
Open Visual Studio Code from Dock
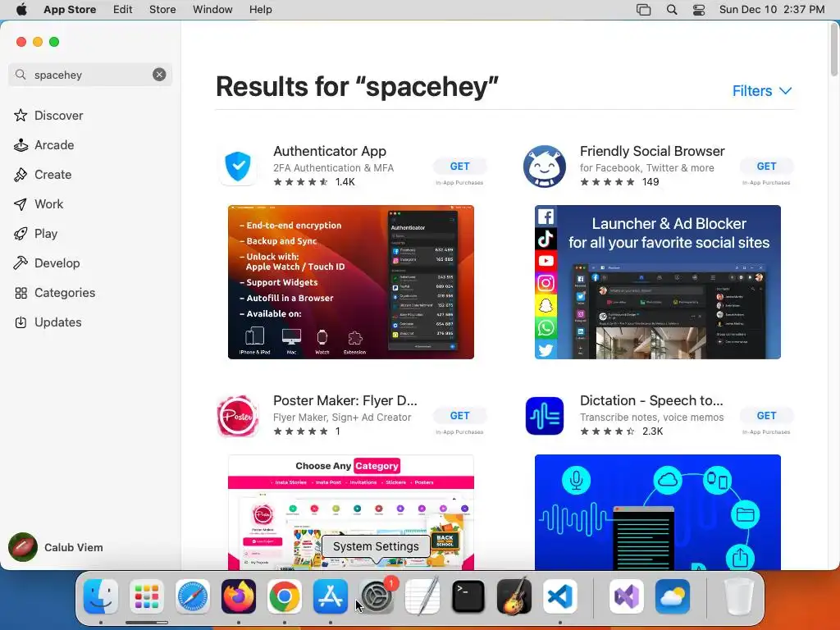coord(559,596)
